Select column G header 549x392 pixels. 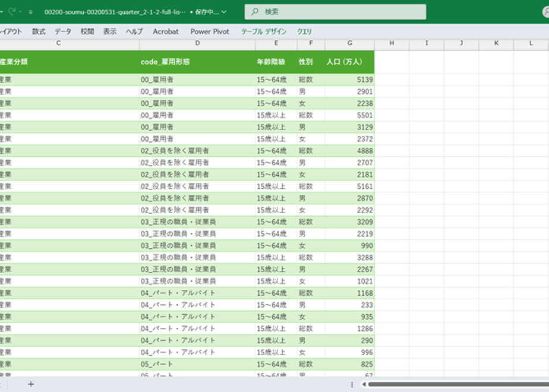(350, 43)
